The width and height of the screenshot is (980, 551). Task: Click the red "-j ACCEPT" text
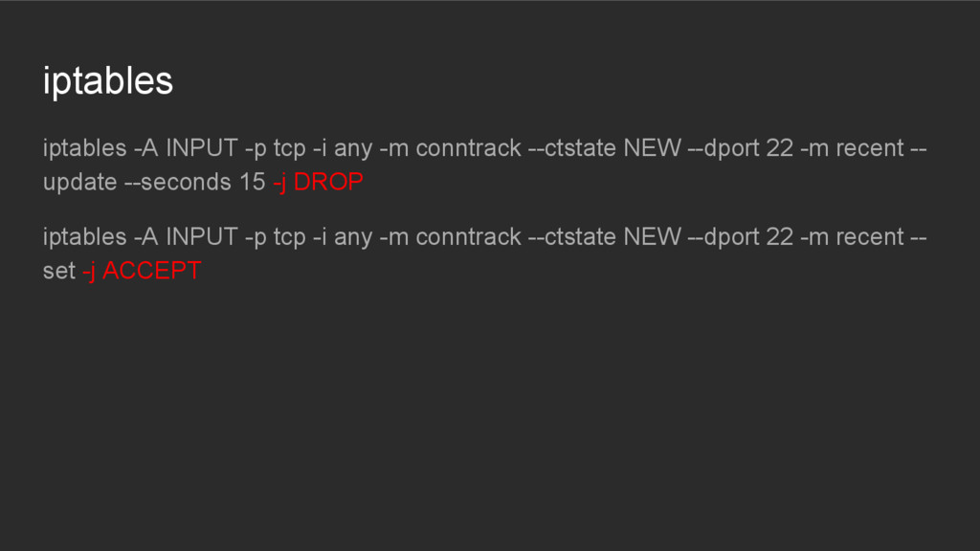[x=142, y=271]
